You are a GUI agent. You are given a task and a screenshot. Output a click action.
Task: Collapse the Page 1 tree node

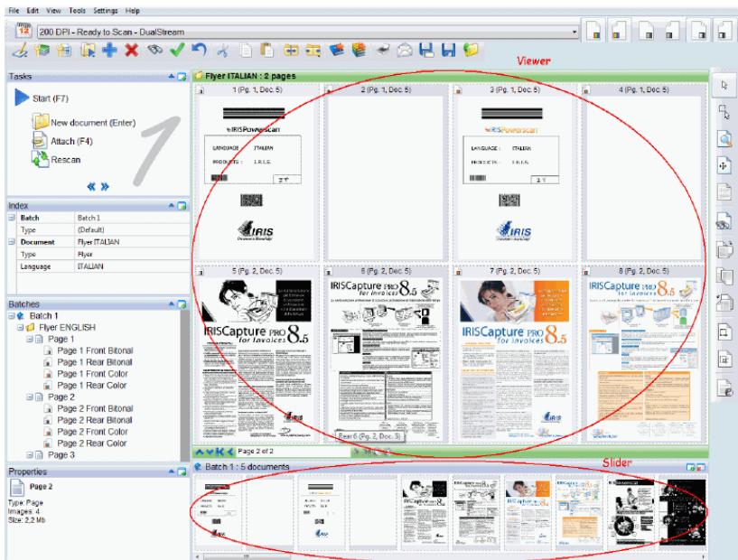click(x=29, y=340)
